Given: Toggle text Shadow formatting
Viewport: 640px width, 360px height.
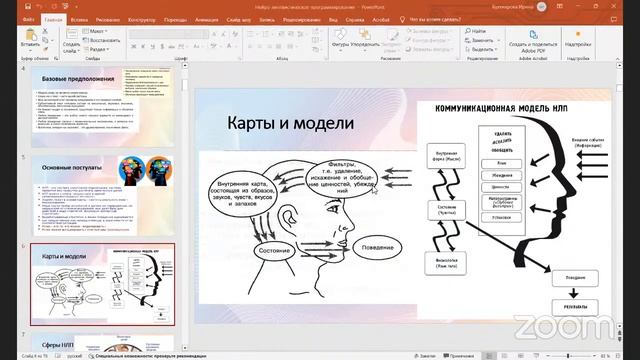Looking at the screenshot, I should (x=162, y=47).
